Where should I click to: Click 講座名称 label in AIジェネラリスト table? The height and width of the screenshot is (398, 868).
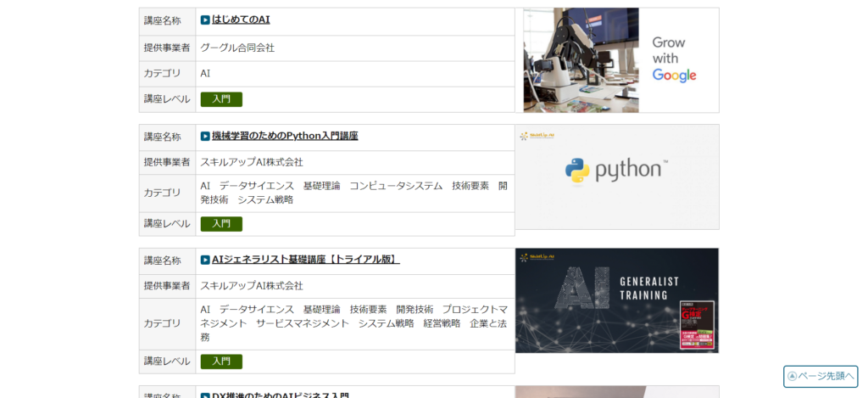click(x=162, y=261)
